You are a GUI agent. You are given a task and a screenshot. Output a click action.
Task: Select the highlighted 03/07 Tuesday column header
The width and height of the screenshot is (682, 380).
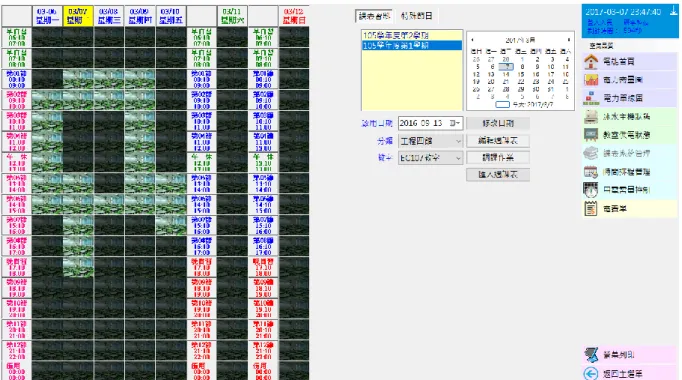click(78, 16)
